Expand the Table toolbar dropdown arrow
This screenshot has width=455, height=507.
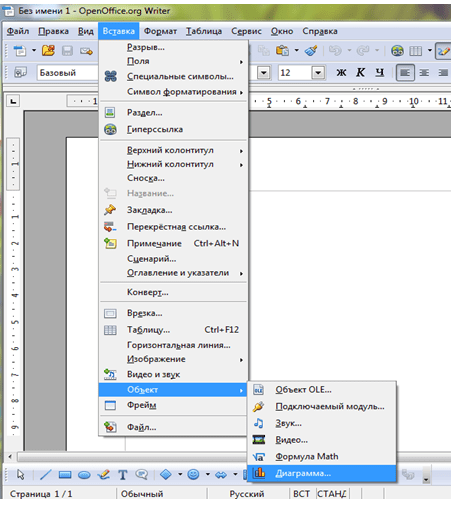pos(430,51)
